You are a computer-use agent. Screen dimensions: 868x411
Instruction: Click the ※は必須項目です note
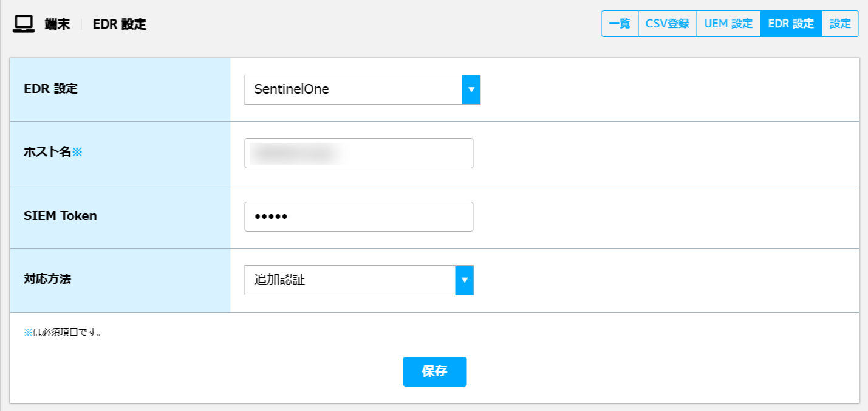click(63, 333)
